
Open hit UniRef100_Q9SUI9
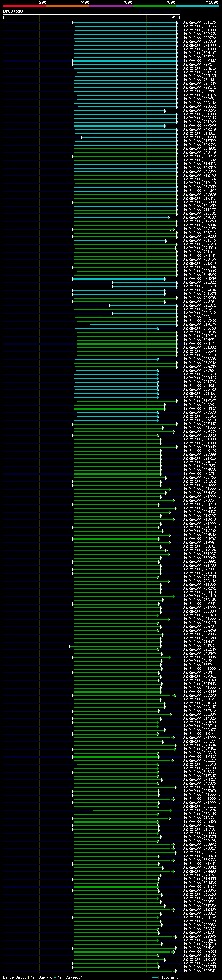click(x=199, y=41)
